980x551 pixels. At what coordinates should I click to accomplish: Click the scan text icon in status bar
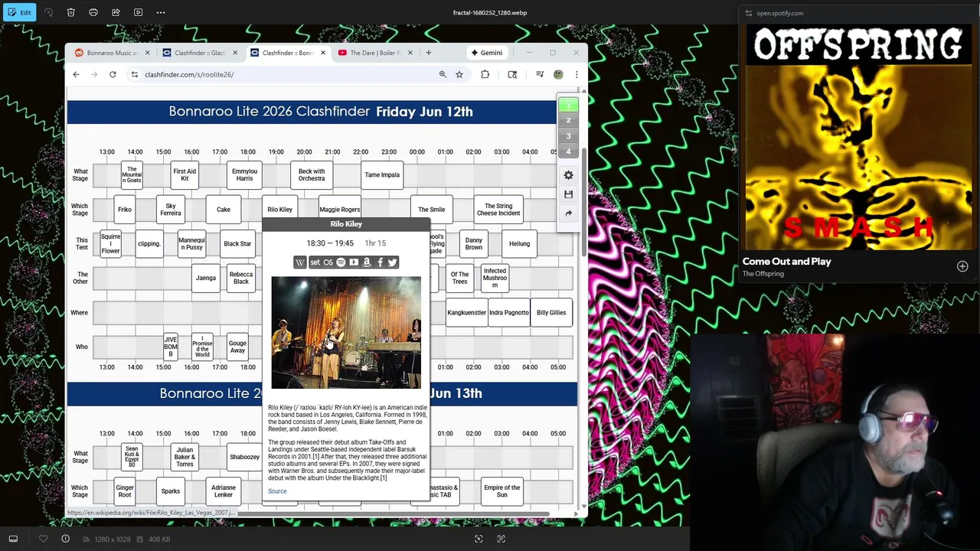pos(501,539)
